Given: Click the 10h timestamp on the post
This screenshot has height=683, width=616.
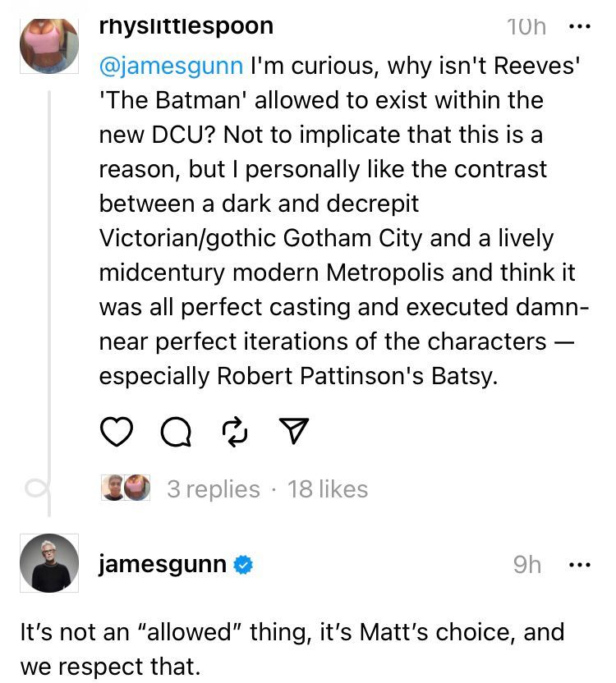Looking at the screenshot, I should pos(526,26).
